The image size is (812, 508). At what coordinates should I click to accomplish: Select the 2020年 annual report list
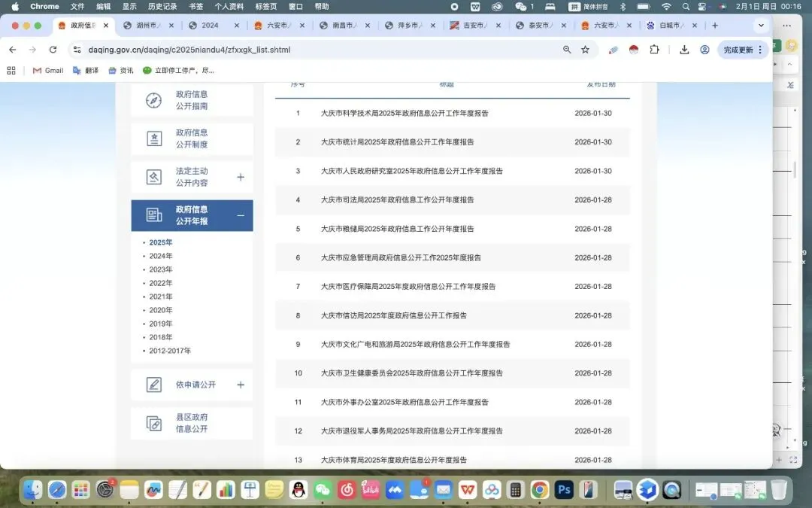(x=161, y=310)
